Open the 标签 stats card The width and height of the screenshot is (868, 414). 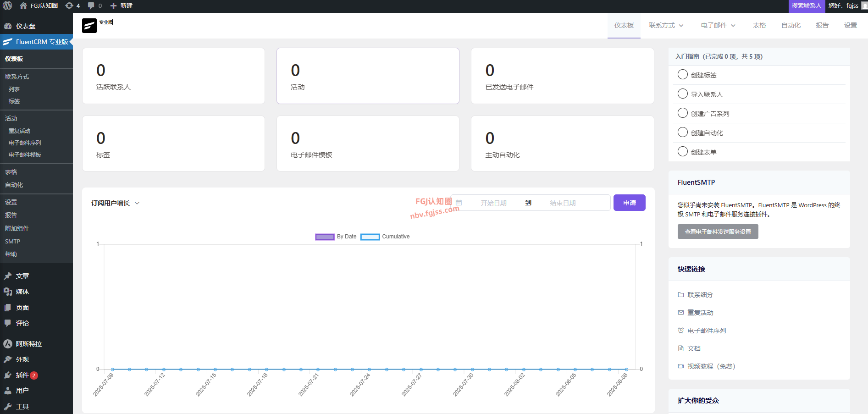(173, 144)
